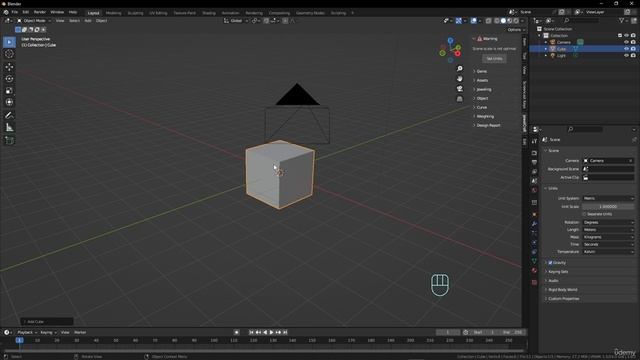Expand the Keying Sets panel
Screen dimensions: 640x360
click(558, 271)
